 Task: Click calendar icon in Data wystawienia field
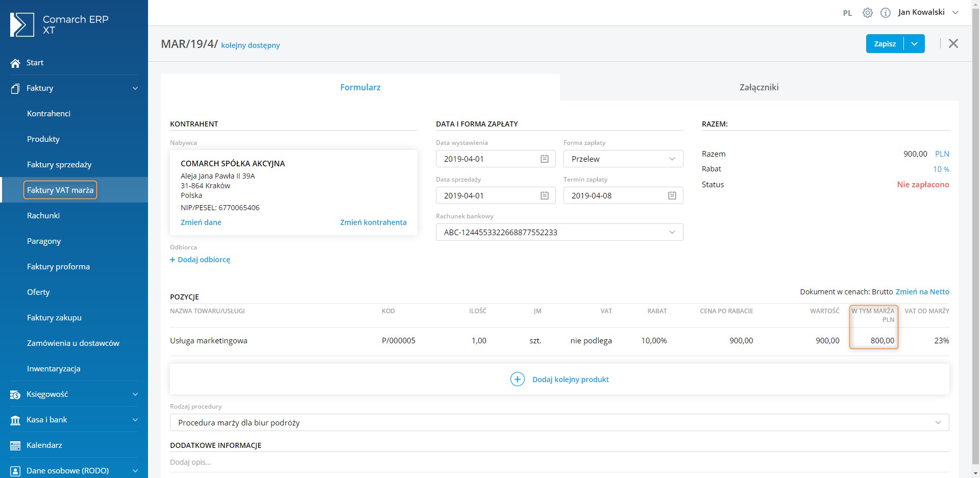click(x=545, y=159)
